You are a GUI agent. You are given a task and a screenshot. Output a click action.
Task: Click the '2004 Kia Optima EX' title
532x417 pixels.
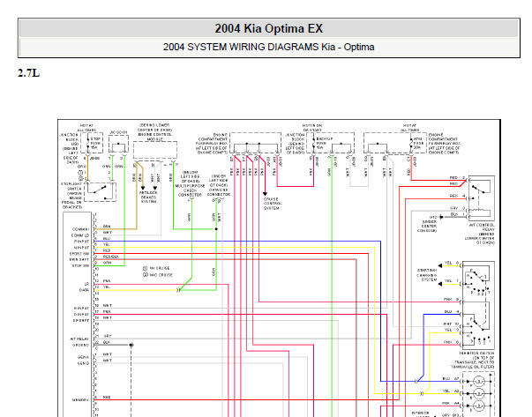pyautogui.click(x=269, y=28)
